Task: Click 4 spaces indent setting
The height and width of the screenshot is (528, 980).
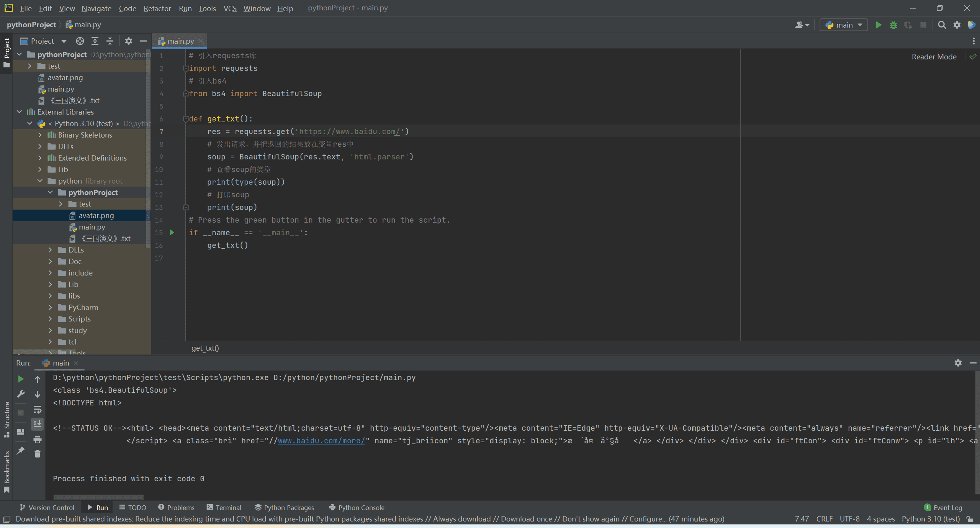Action: (881, 519)
